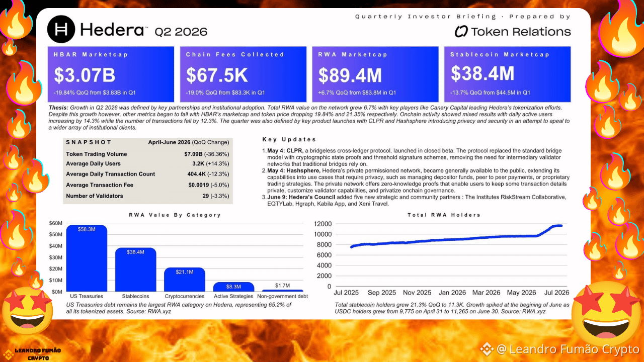Click the 'Key Updates' section heading
Viewport: 644px width, 362px height.
(289, 139)
